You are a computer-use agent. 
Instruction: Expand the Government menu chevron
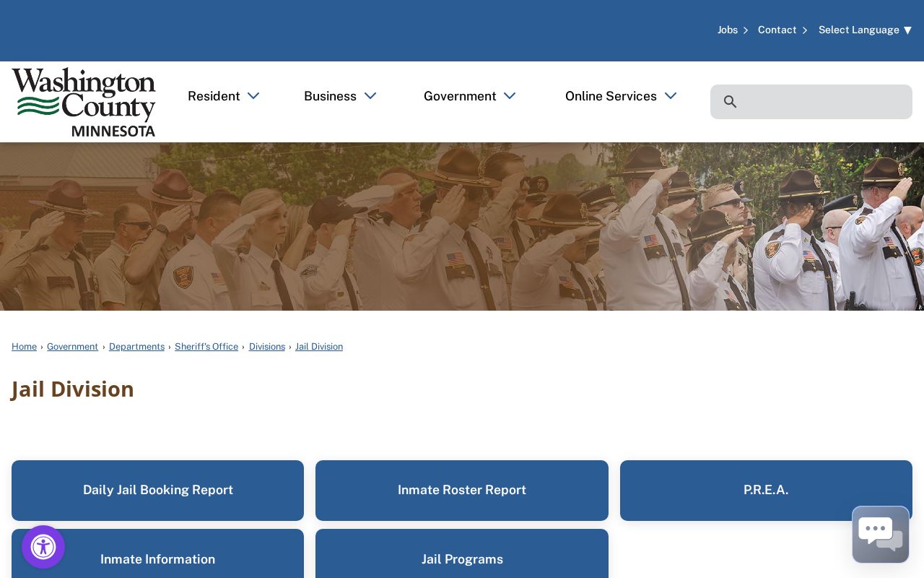(x=510, y=96)
